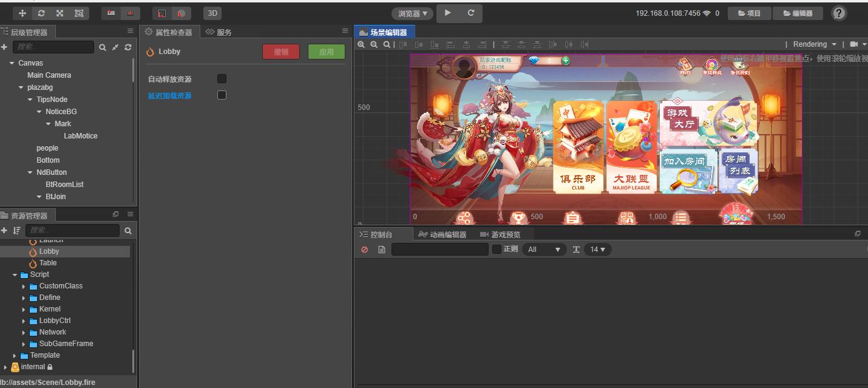This screenshot has height=388, width=868.
Task: Open the 浏览器 preview platform dropdown
Action: point(412,13)
